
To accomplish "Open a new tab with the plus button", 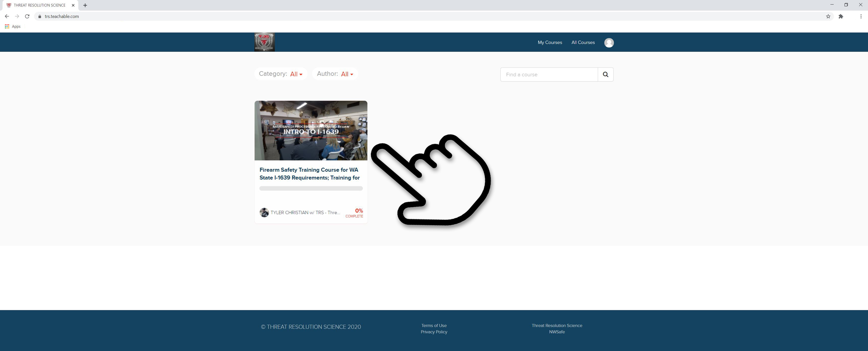I will pos(85,6).
